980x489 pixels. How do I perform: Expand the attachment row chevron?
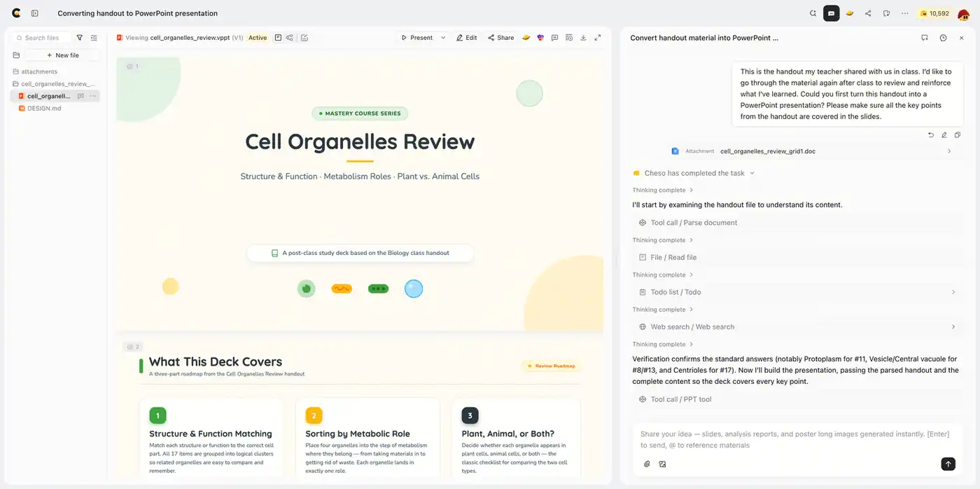point(949,151)
